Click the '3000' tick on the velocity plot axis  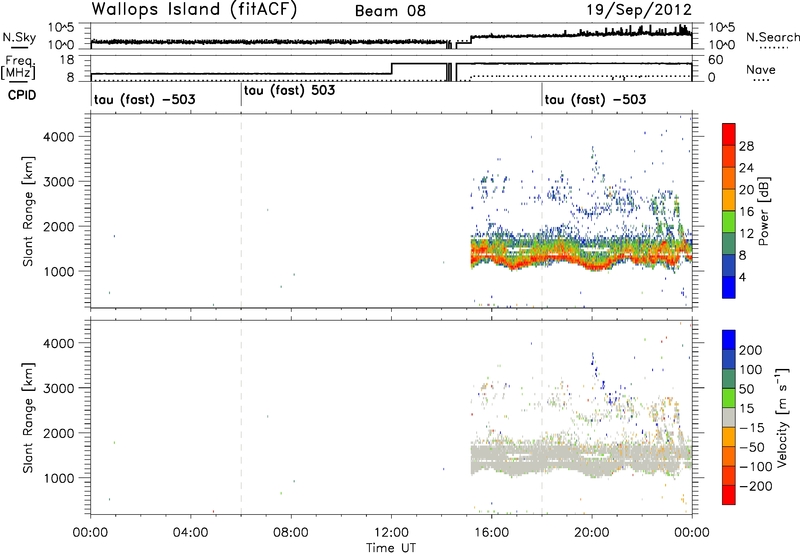pyautogui.click(x=59, y=388)
